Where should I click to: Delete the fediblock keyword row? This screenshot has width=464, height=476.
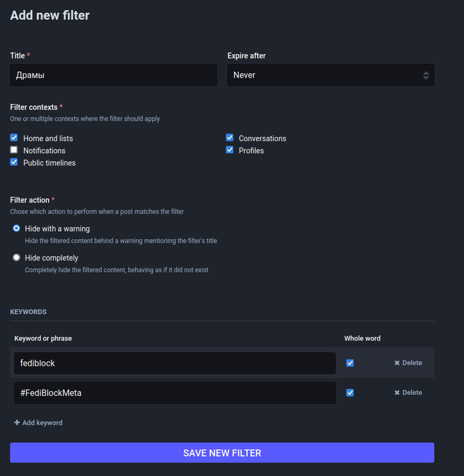coord(408,363)
